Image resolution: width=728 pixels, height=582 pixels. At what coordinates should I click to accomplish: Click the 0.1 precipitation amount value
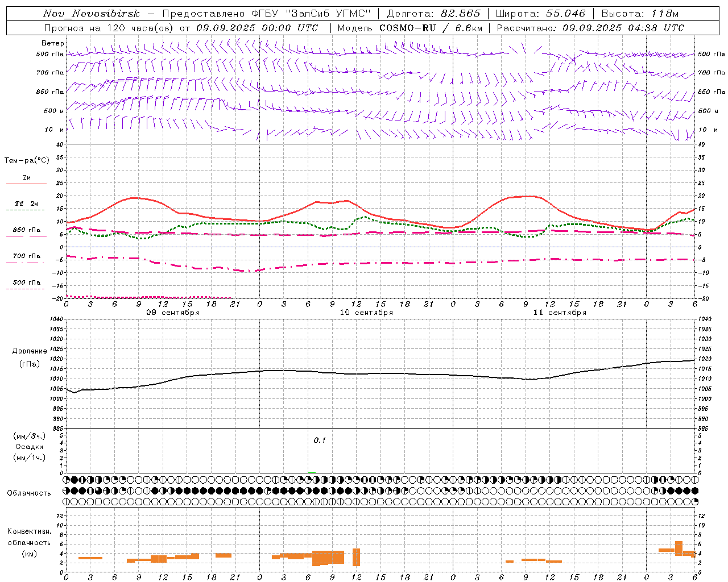tap(320, 440)
